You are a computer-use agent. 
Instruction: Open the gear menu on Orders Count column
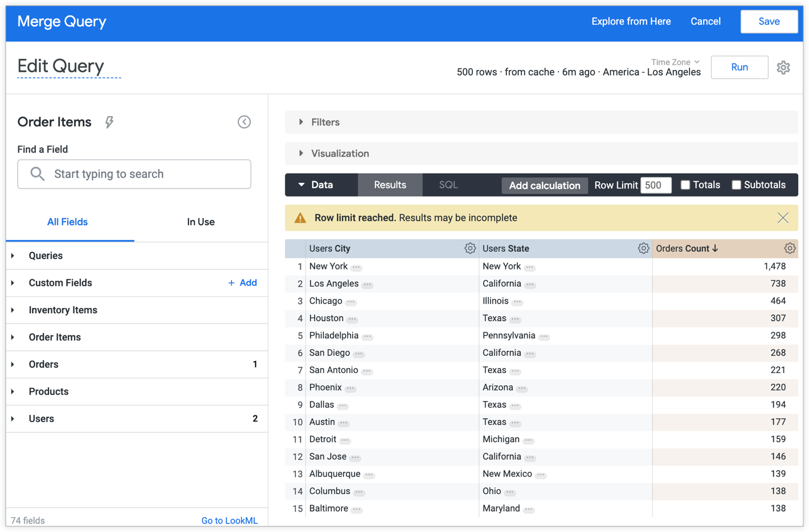coord(790,248)
